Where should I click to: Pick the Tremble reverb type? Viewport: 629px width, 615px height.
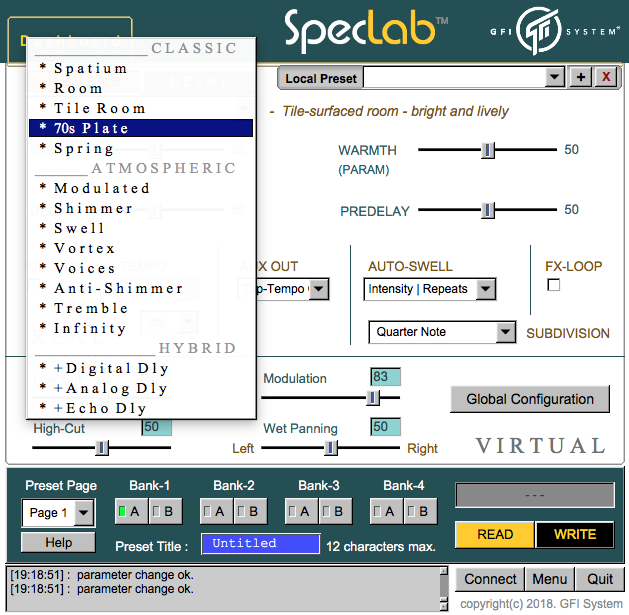click(141, 308)
